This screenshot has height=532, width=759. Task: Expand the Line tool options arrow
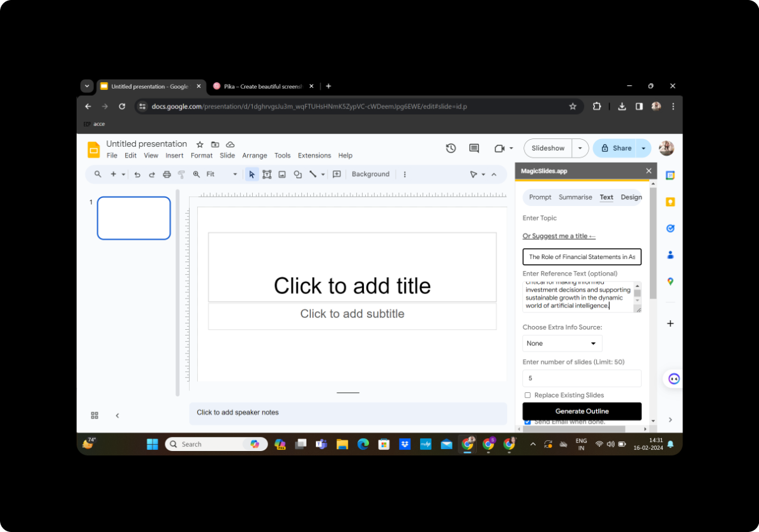pyautogui.click(x=323, y=174)
